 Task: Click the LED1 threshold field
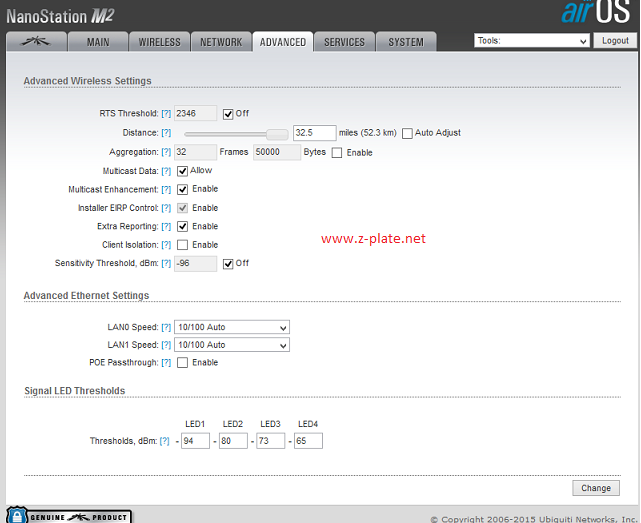pyautogui.click(x=195, y=441)
